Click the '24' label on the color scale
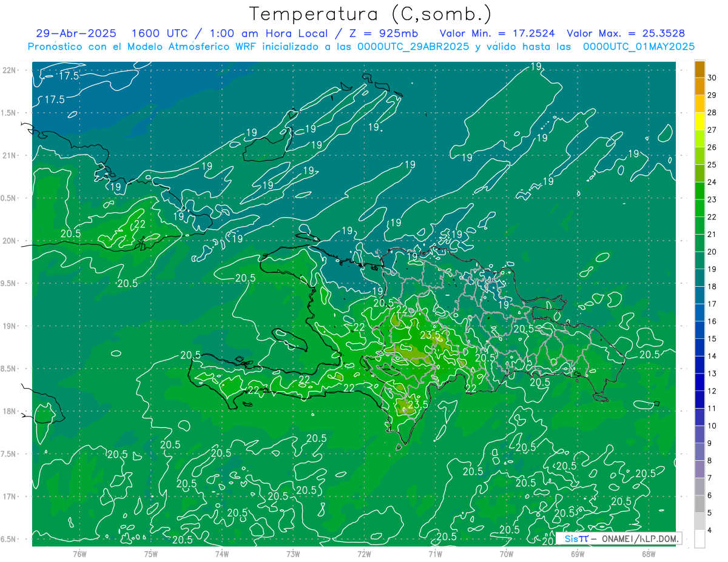The width and height of the screenshot is (728, 562). pos(712,182)
